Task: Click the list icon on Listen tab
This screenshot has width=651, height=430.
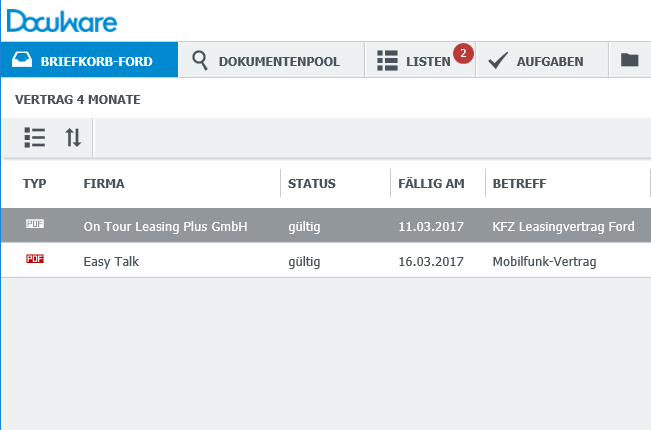Action: [x=387, y=61]
